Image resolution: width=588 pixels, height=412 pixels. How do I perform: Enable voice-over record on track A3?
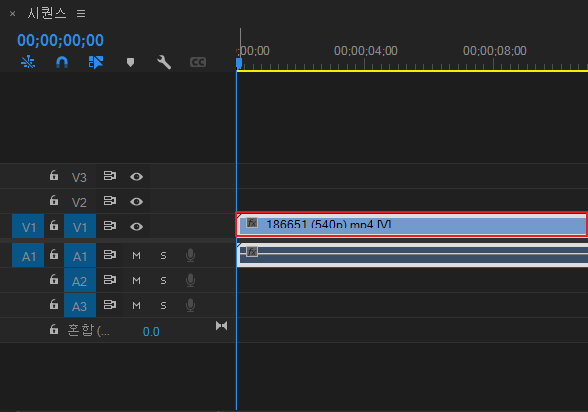point(190,306)
